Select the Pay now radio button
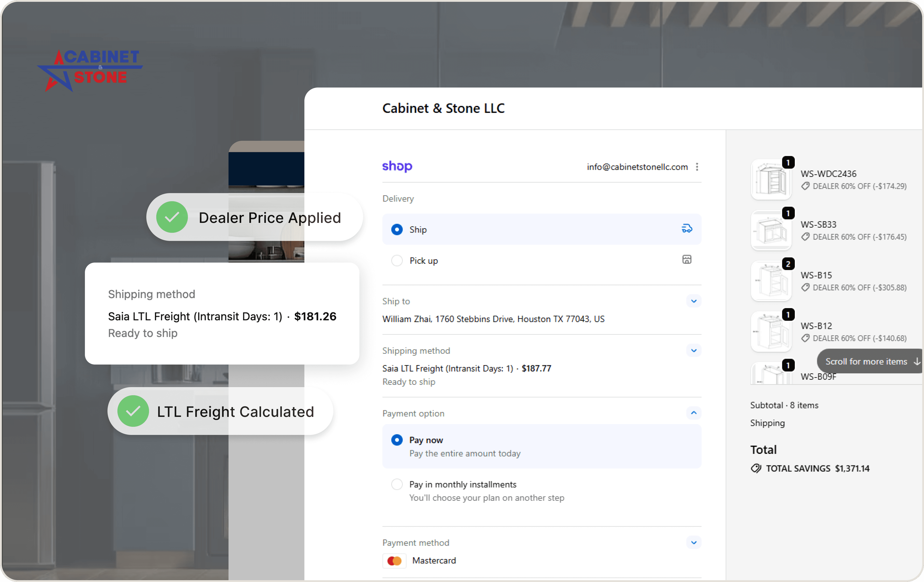The image size is (924, 582). 397,440
